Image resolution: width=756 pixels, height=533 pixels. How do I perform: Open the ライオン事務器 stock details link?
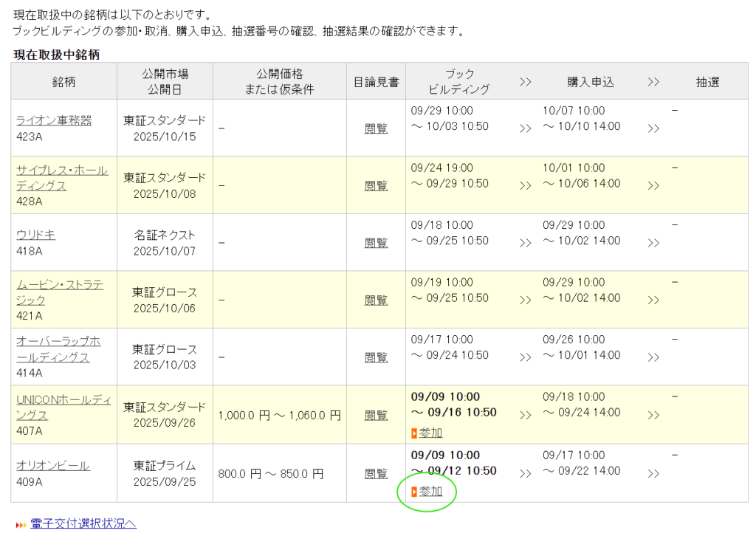click(54, 120)
